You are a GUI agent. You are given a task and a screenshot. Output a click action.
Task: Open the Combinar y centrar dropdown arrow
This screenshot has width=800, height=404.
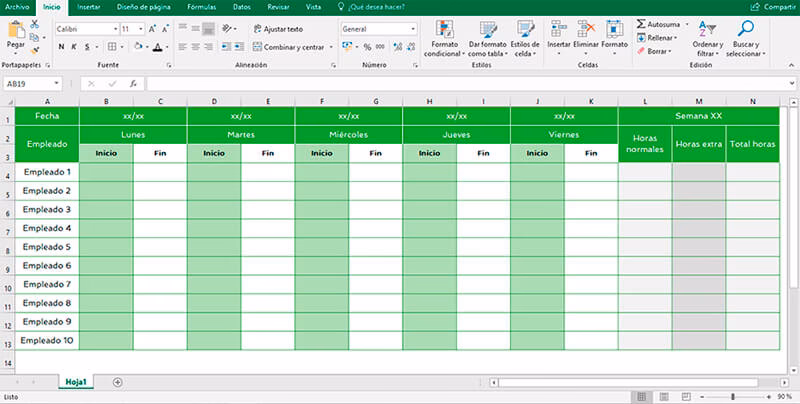pos(331,47)
